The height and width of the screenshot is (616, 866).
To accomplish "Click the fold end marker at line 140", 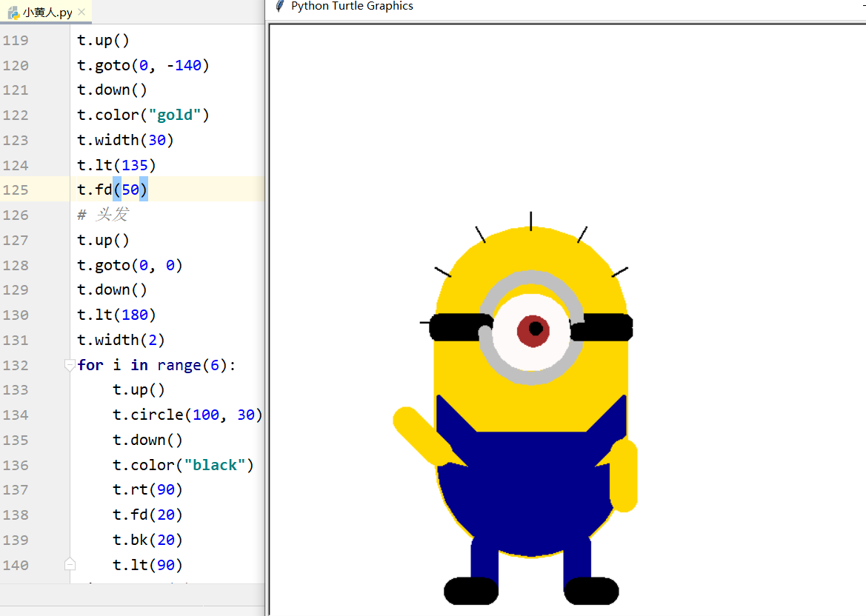I will (x=70, y=565).
